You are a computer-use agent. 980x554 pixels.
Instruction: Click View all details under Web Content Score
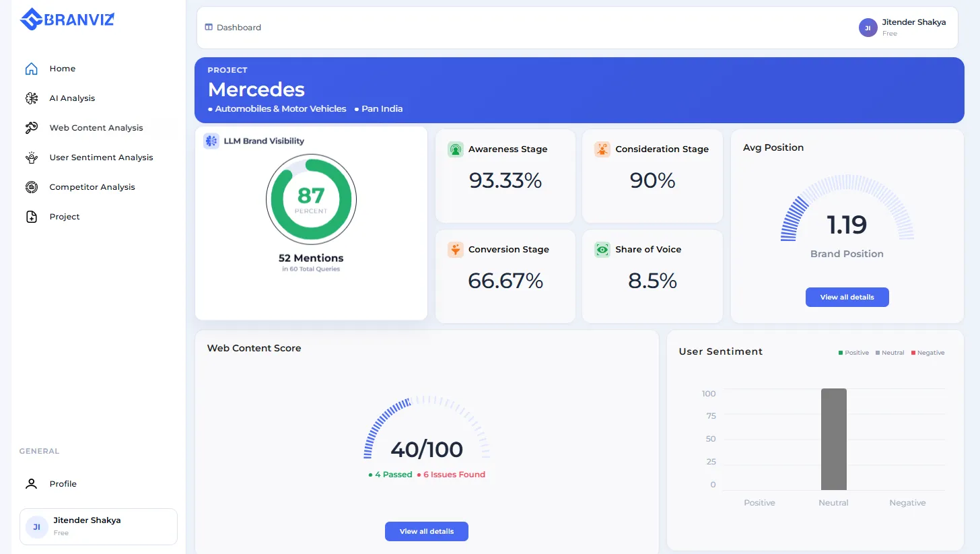pyautogui.click(x=427, y=531)
